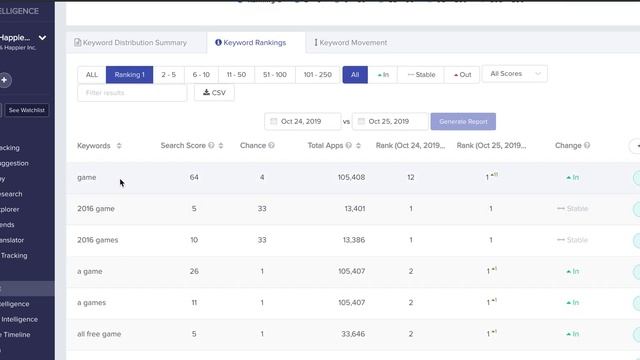This screenshot has width=640, height=360.
Task: Select the Ranking 1 filter
Action: click(129, 75)
